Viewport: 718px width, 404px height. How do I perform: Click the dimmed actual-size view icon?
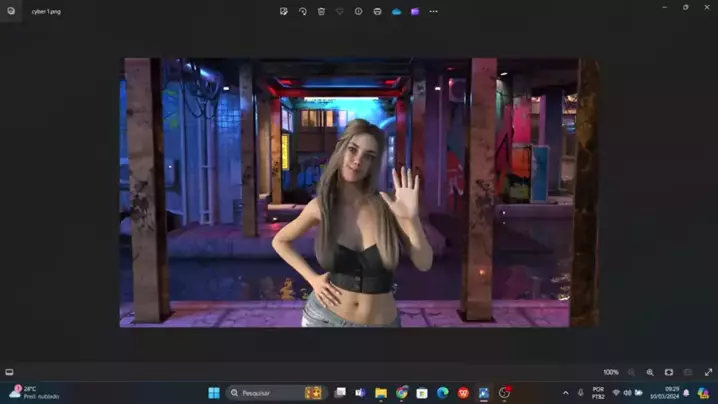688,372
